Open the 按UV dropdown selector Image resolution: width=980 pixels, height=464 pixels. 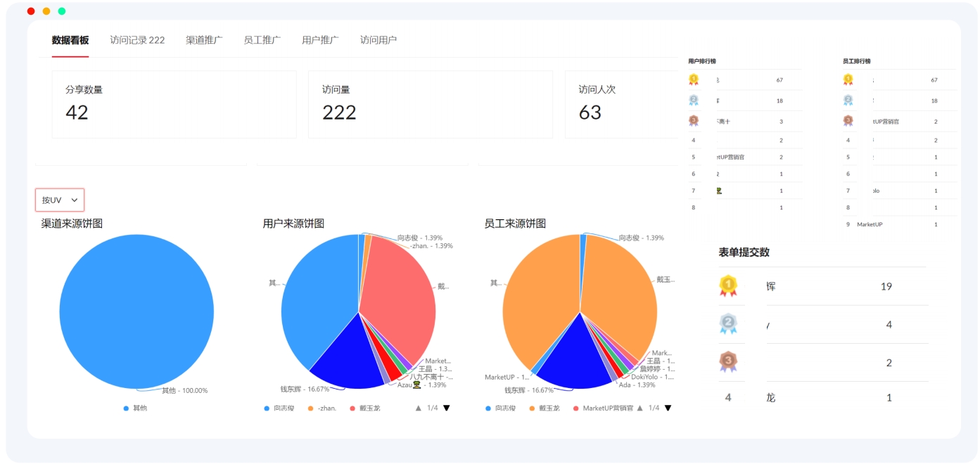[60, 200]
